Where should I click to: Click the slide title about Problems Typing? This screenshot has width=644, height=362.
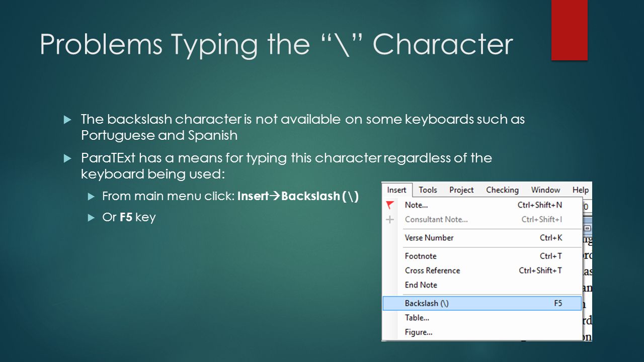click(x=276, y=45)
